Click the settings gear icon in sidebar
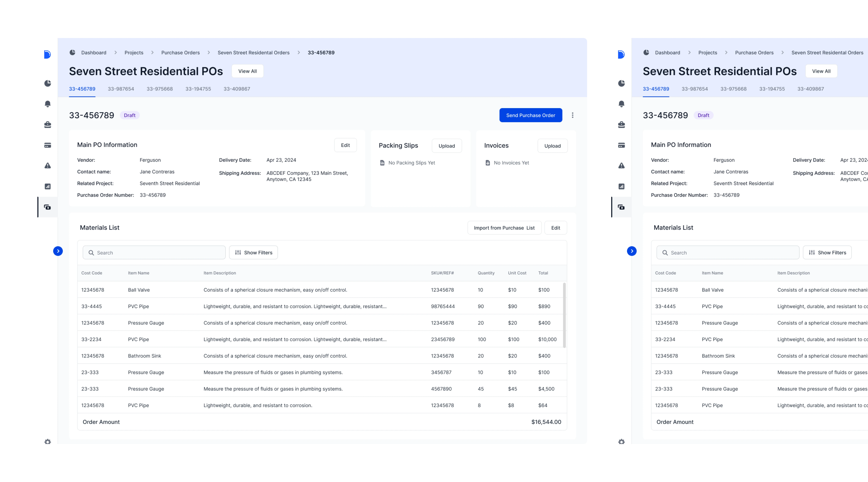This screenshot has height=482, width=868. pos(47,442)
